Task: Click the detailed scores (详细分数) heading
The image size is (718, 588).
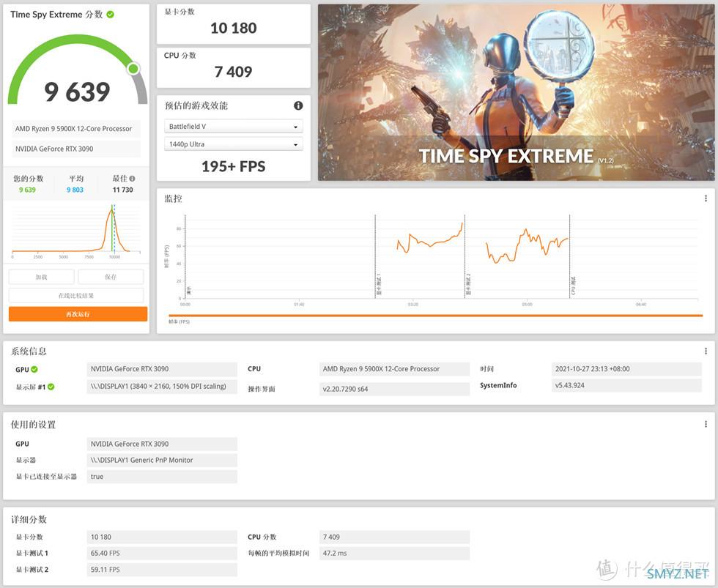Action: tap(29, 519)
